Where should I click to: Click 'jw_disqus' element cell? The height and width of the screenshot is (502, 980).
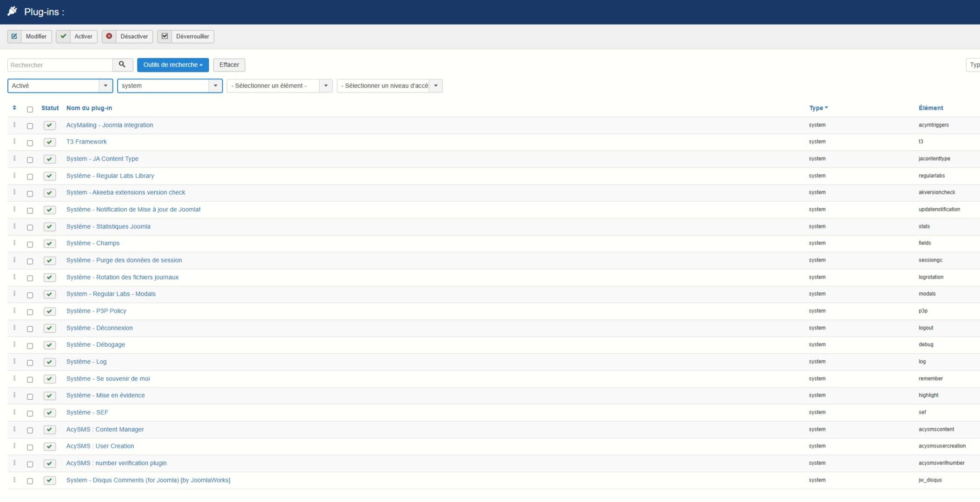coord(930,480)
